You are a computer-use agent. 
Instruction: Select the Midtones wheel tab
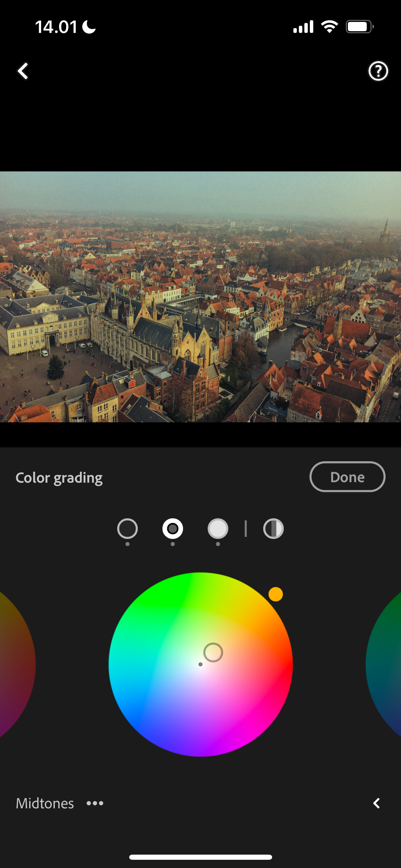point(173,529)
